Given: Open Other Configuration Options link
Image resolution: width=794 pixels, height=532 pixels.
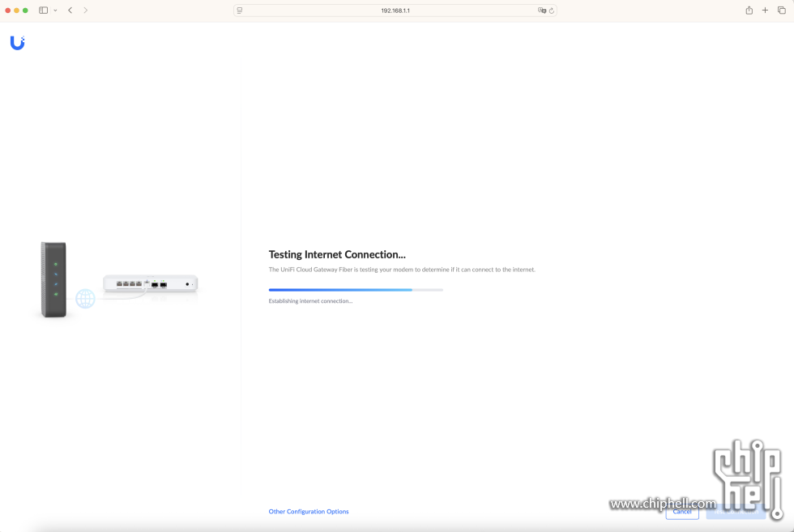Looking at the screenshot, I should tap(309, 511).
